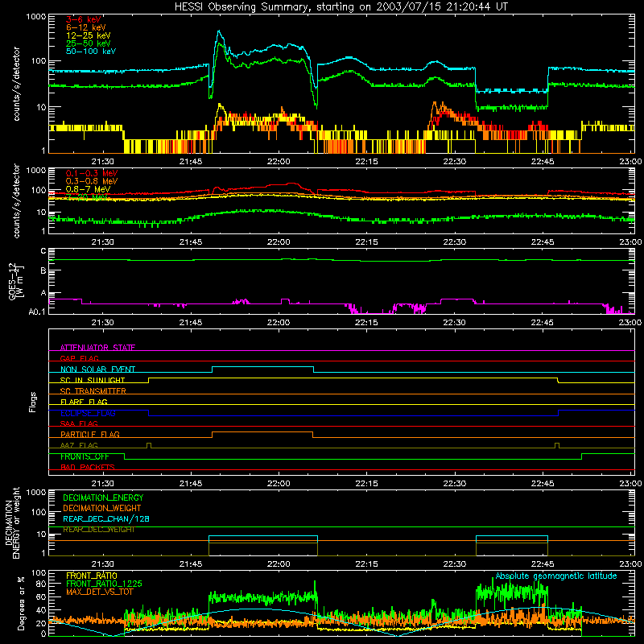Select the MAX_DET_VS_TOT legend label
The image size is (644, 644).
[x=100, y=592]
